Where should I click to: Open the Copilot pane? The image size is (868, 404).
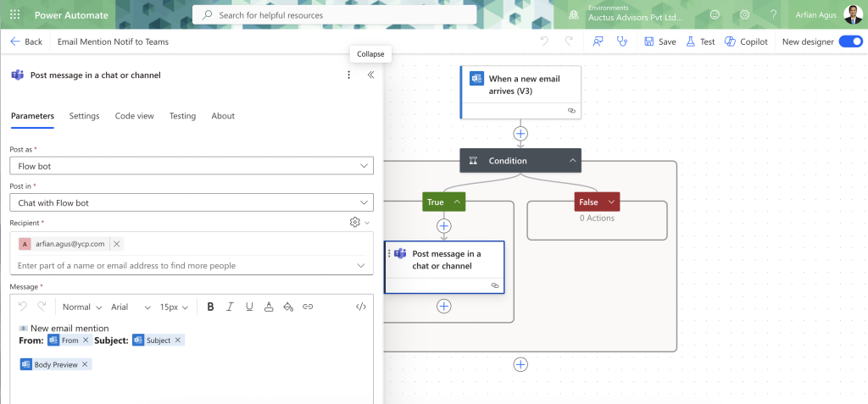coord(746,42)
